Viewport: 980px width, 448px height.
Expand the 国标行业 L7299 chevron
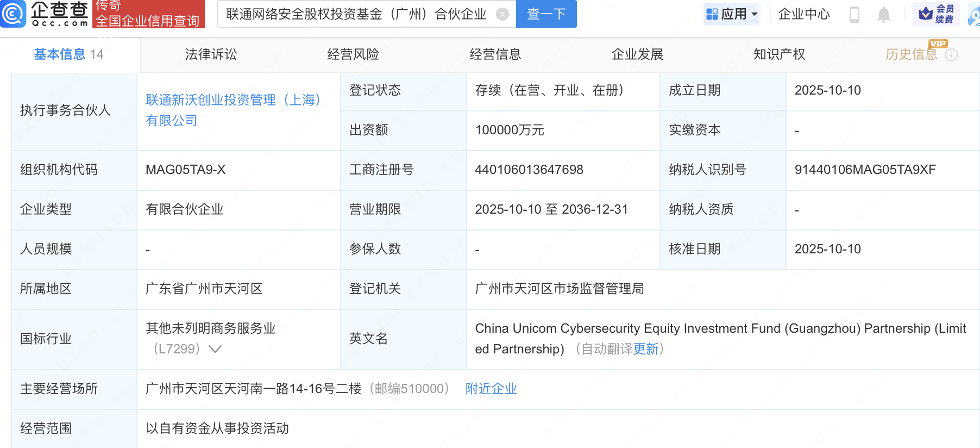coord(215,349)
